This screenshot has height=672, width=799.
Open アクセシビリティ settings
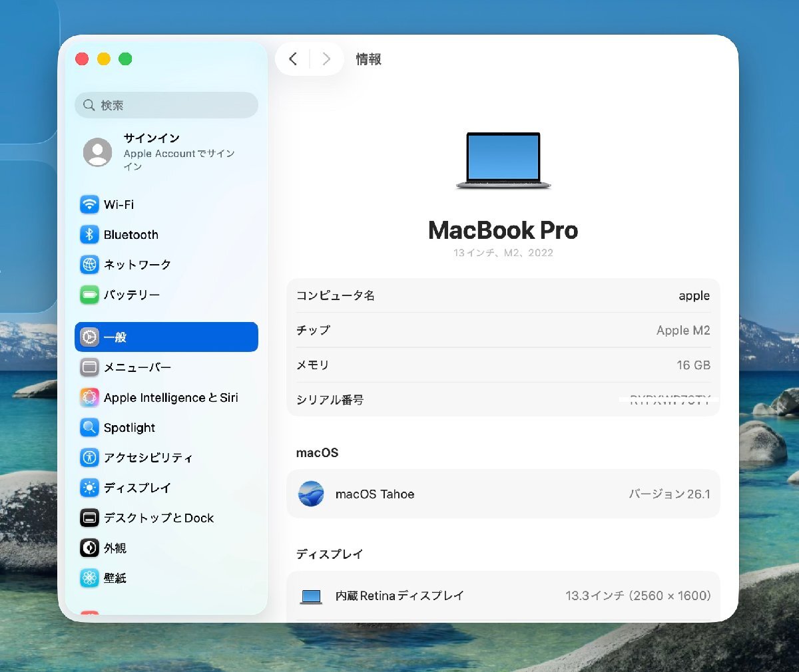coord(166,457)
